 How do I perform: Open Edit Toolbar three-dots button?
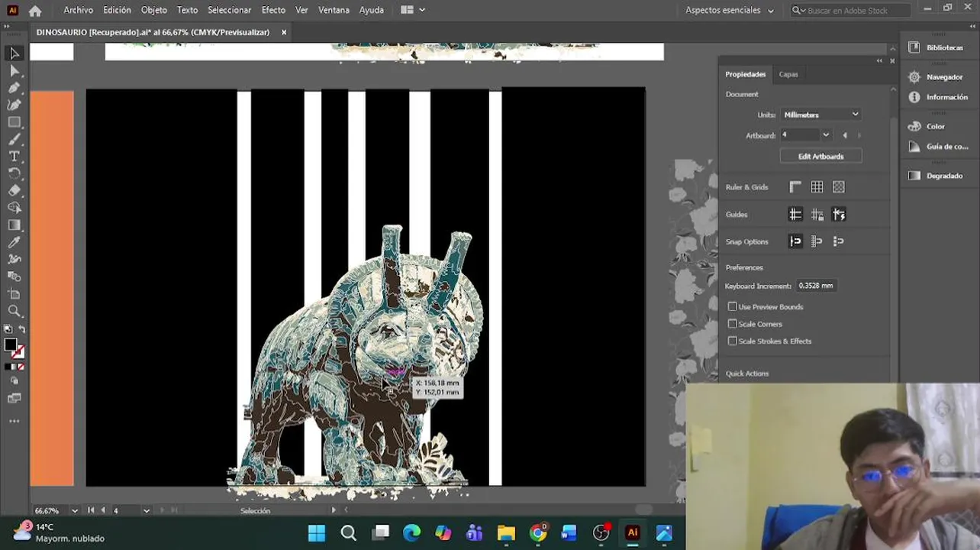14,421
